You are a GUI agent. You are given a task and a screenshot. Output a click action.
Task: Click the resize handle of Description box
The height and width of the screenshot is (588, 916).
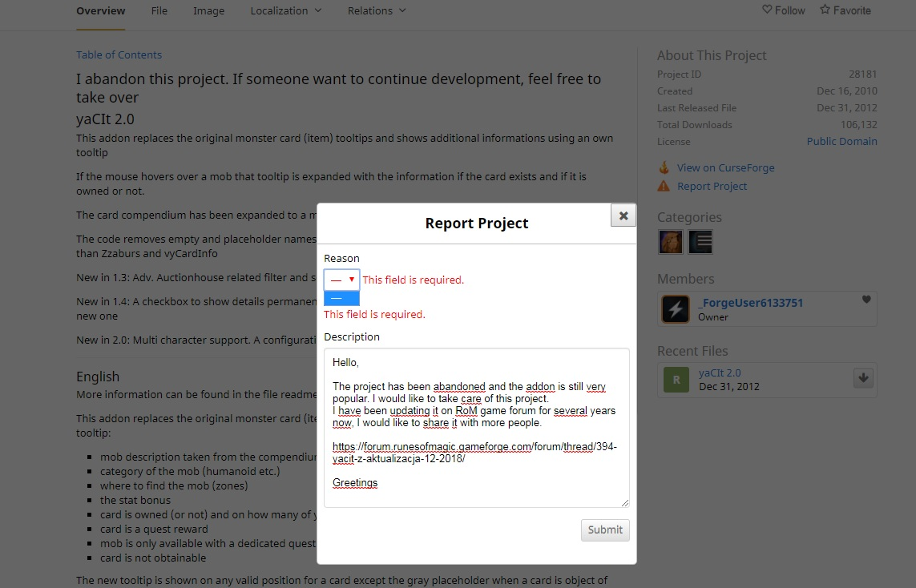tap(625, 503)
